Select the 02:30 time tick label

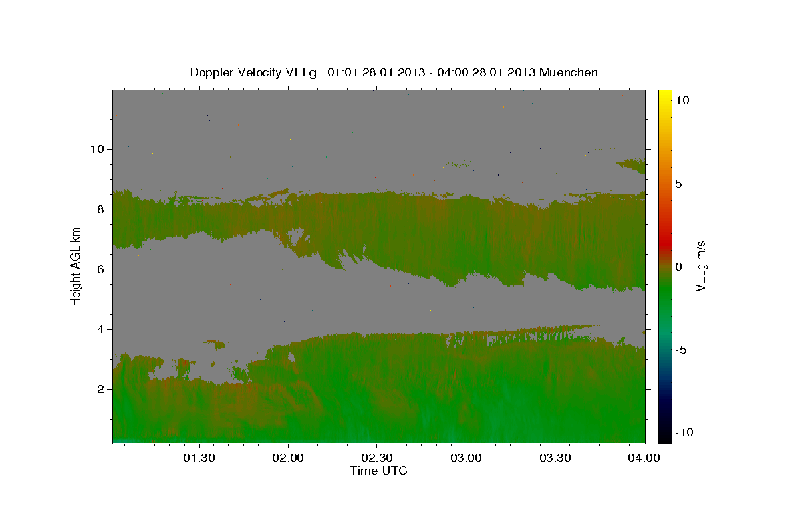(x=377, y=458)
